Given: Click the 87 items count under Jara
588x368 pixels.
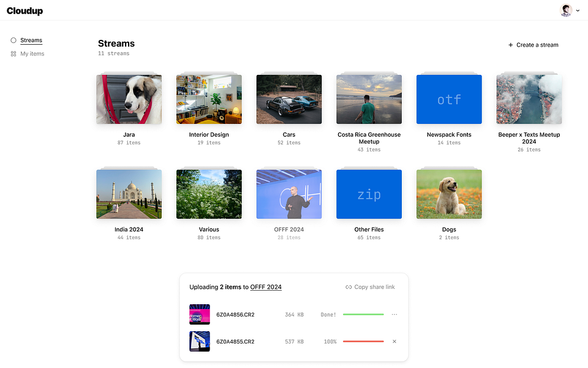Looking at the screenshot, I should coord(129,143).
